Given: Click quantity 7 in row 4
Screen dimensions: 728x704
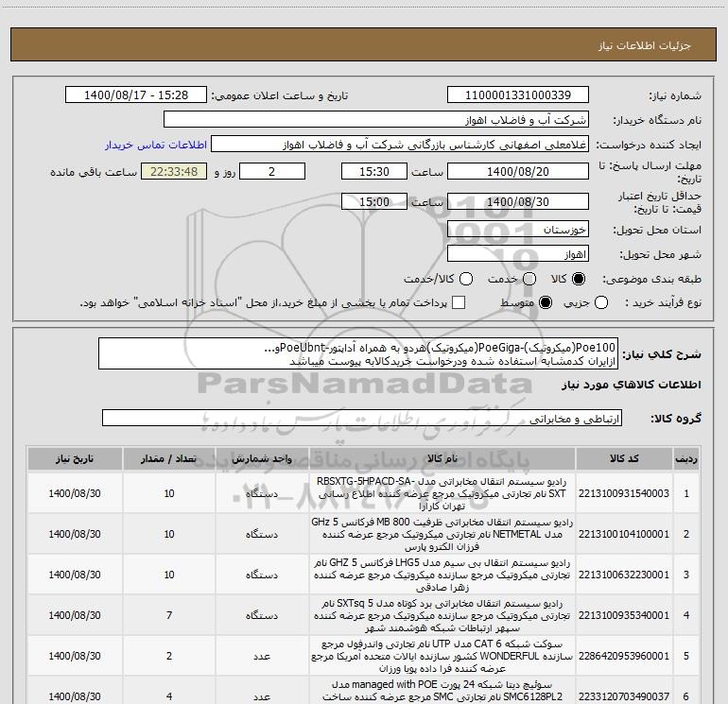Looking at the screenshot, I should point(169,615).
